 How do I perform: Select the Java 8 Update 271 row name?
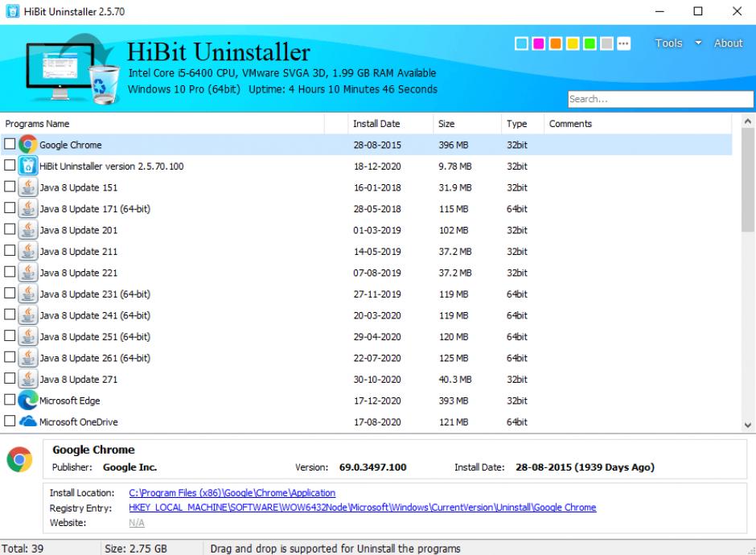(x=78, y=379)
